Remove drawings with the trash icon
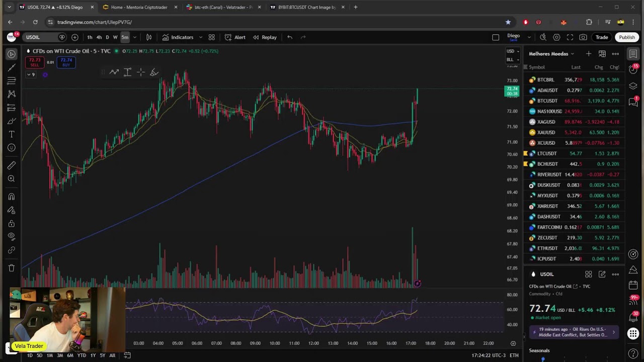 [11, 268]
